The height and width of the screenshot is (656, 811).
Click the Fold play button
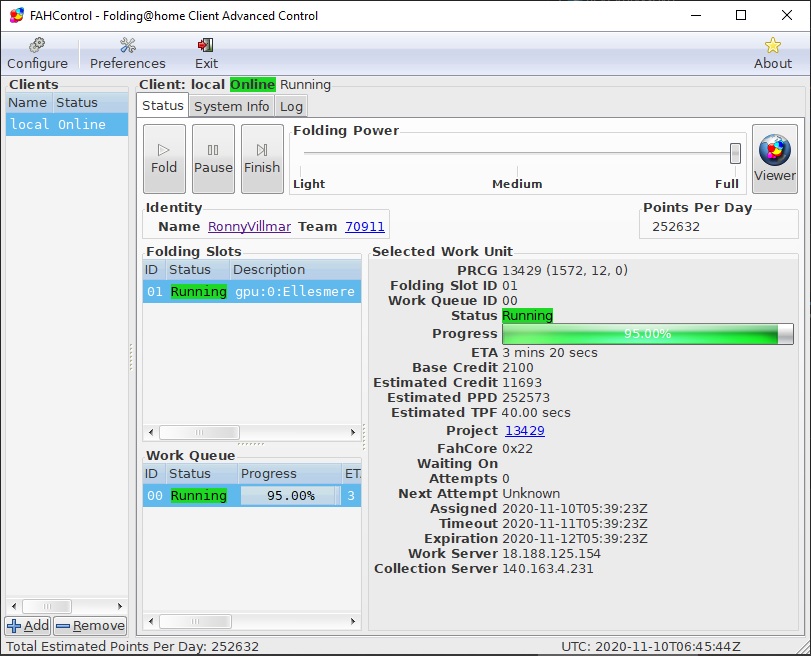click(x=164, y=159)
